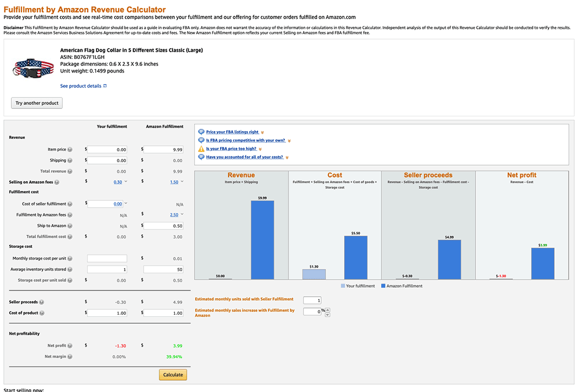Click the Cost of product help icon
581x392 pixels.
[x=42, y=313]
